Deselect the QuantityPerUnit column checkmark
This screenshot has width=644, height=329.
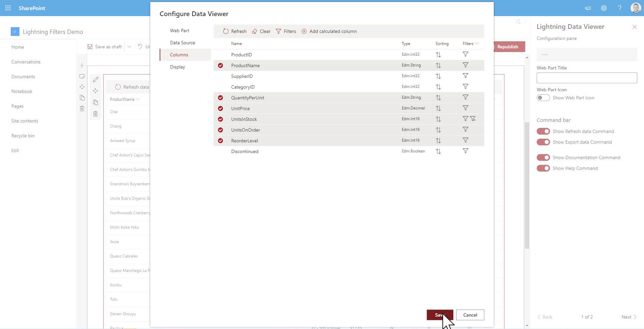click(x=220, y=98)
